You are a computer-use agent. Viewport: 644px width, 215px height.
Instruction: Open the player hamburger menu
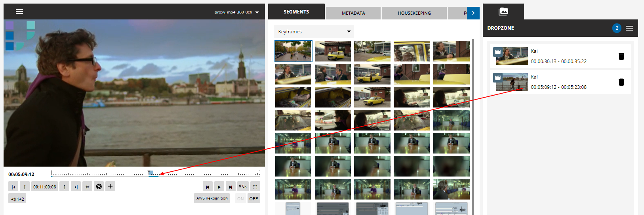[x=19, y=12]
